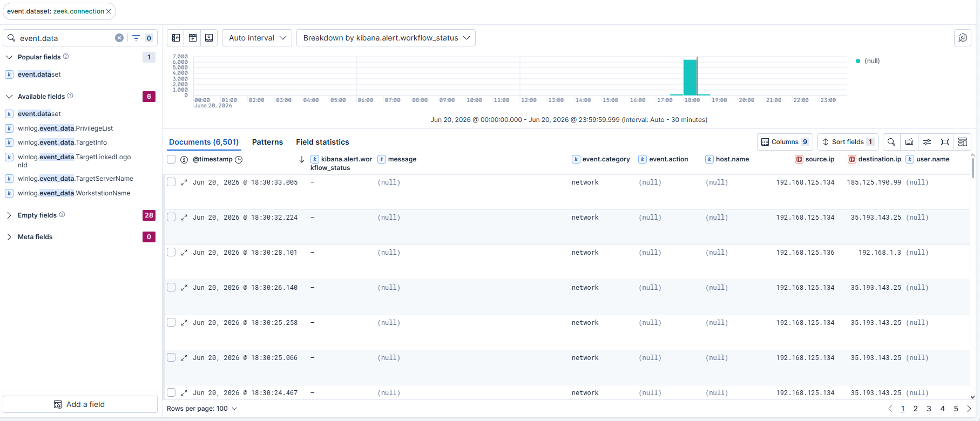
Task: Collapse the Popular fields section
Action: click(9, 57)
